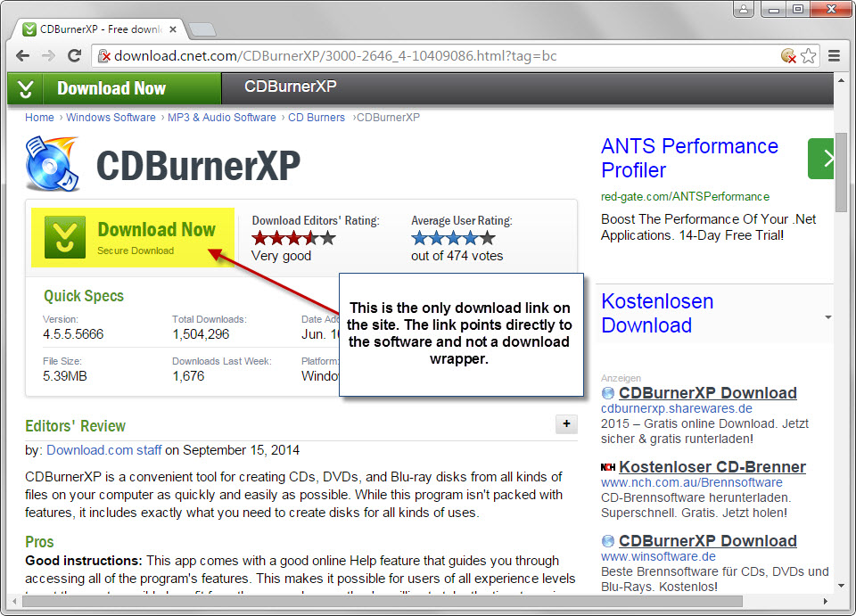Viewport: 856px width, 616px height.
Task: Reload the page with the refresh icon
Action: pyautogui.click(x=74, y=55)
